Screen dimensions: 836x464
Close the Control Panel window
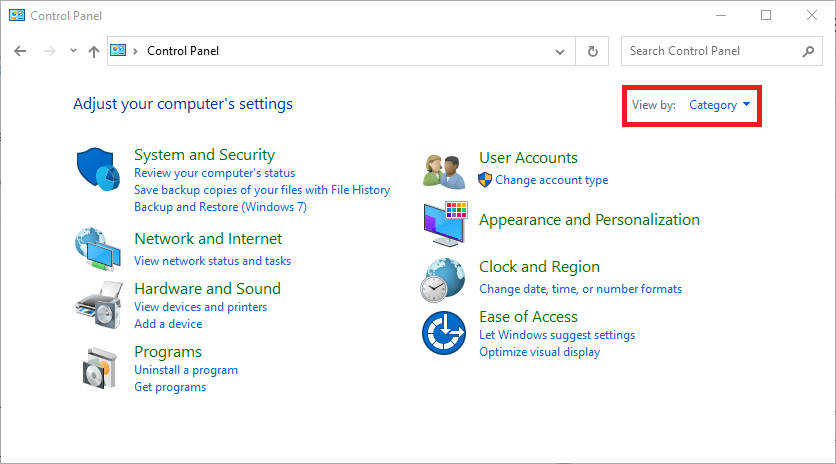[x=812, y=15]
